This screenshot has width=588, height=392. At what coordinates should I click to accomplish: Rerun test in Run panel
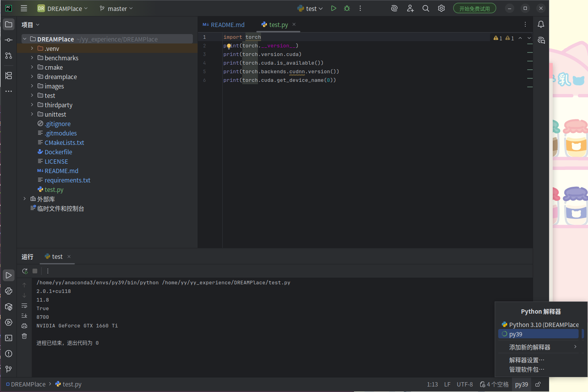[x=25, y=271]
